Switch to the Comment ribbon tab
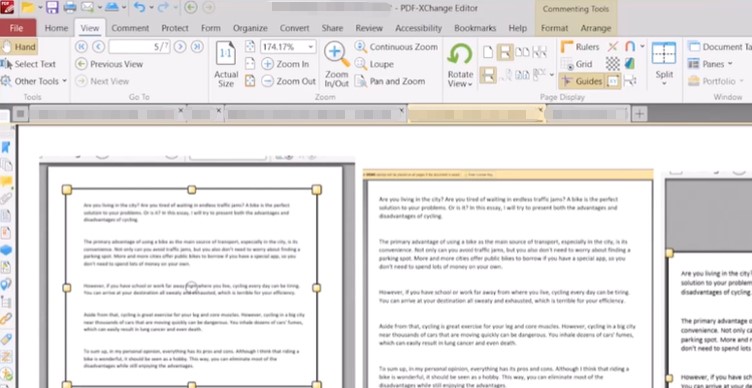The image size is (752, 388). click(129, 28)
